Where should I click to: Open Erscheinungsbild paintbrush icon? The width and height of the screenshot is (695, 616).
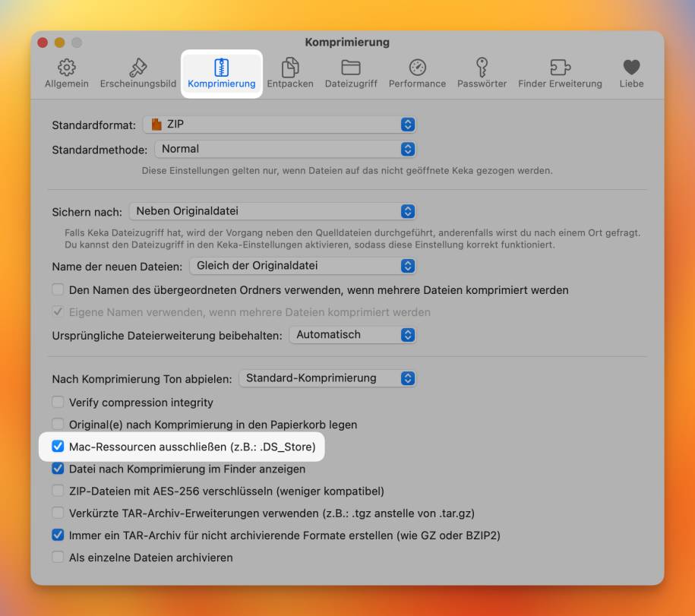(137, 68)
